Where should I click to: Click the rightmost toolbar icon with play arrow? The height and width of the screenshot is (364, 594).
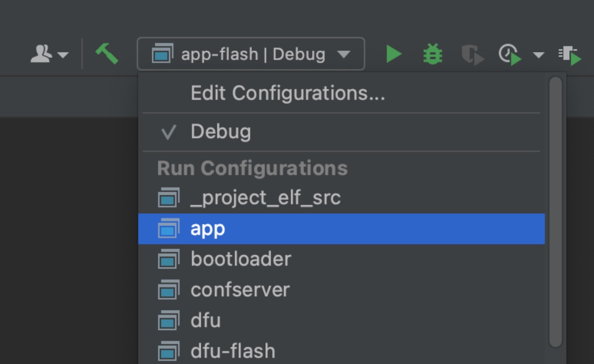[x=570, y=55]
